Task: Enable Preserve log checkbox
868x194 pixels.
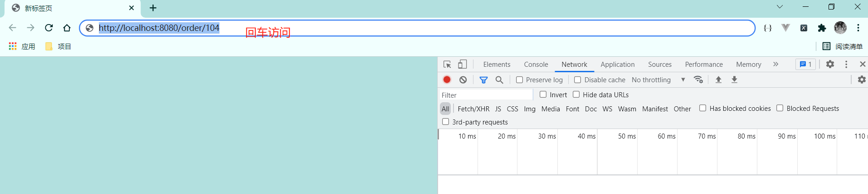Action: point(520,80)
